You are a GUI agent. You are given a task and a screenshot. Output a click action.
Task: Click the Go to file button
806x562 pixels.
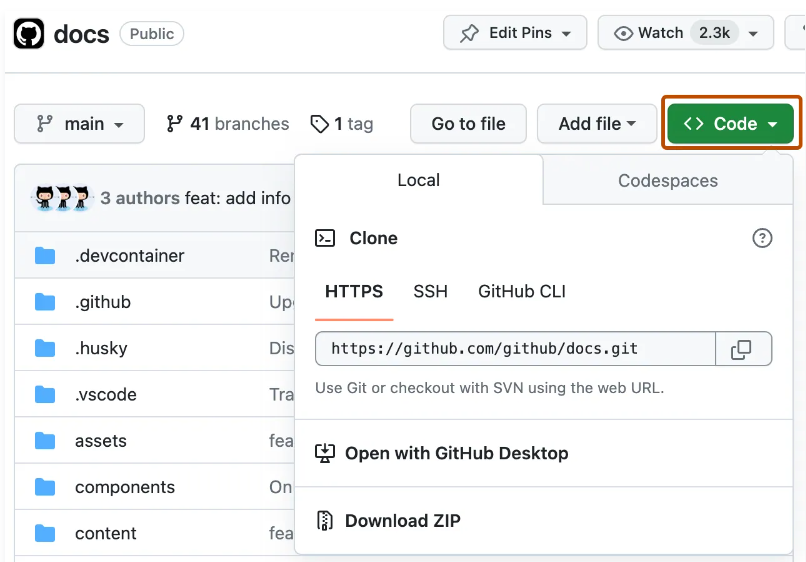coord(468,123)
